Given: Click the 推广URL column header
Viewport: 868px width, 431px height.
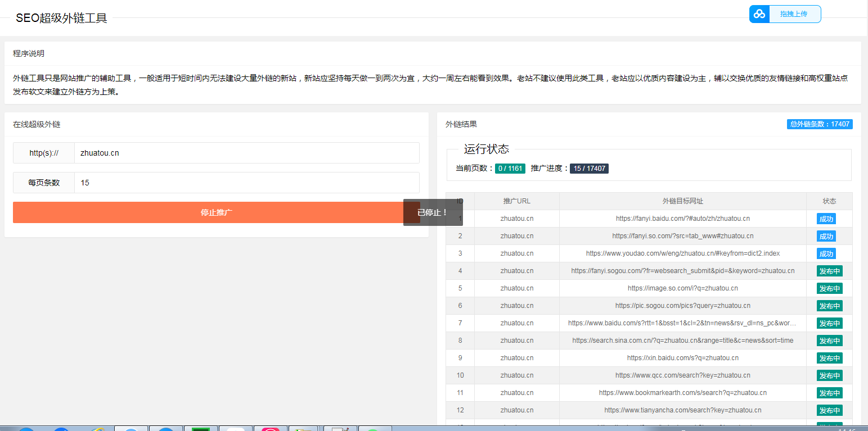Looking at the screenshot, I should click(516, 201).
